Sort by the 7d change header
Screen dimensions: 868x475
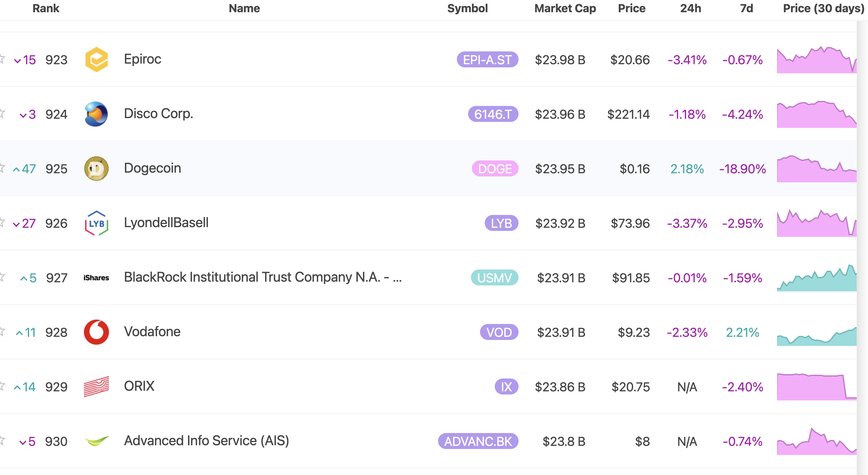click(x=747, y=8)
